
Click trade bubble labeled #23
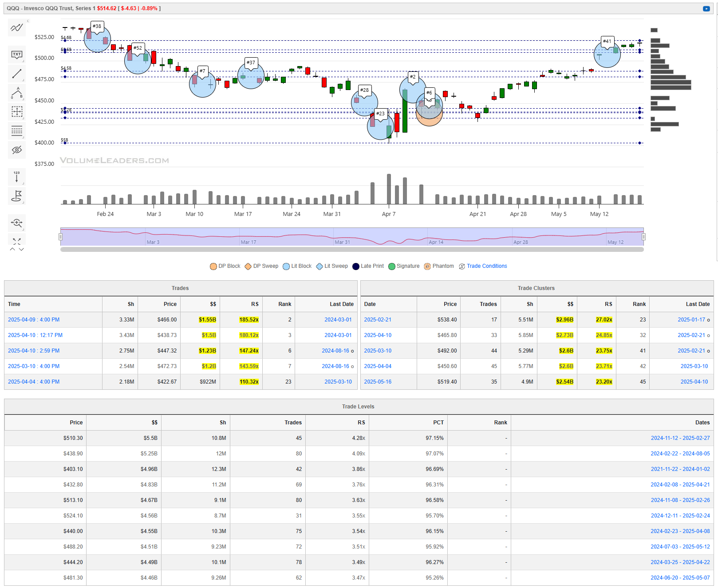tap(380, 126)
